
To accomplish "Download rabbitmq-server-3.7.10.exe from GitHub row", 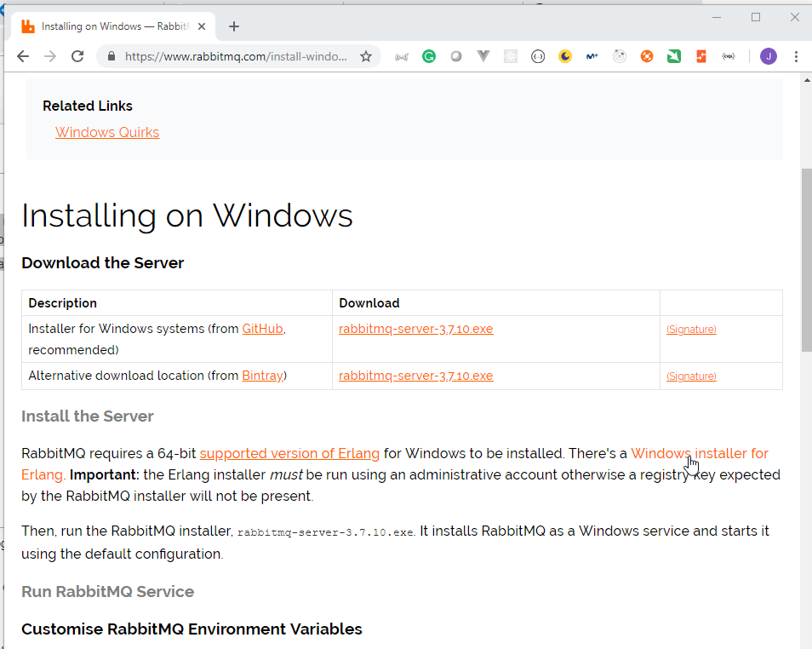I will tap(416, 329).
